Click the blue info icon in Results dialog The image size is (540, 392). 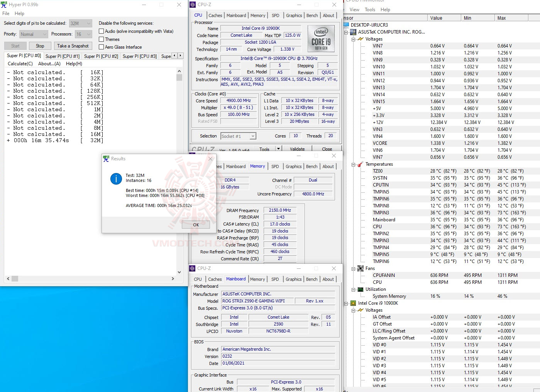116,178
